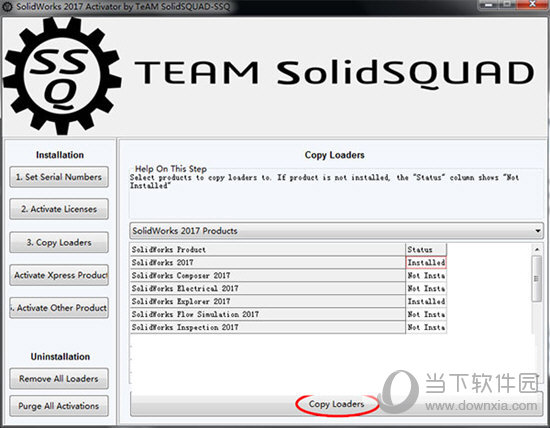Viewport: 550px width, 428px height.
Task: Close the Activator window
Action: 532,4
